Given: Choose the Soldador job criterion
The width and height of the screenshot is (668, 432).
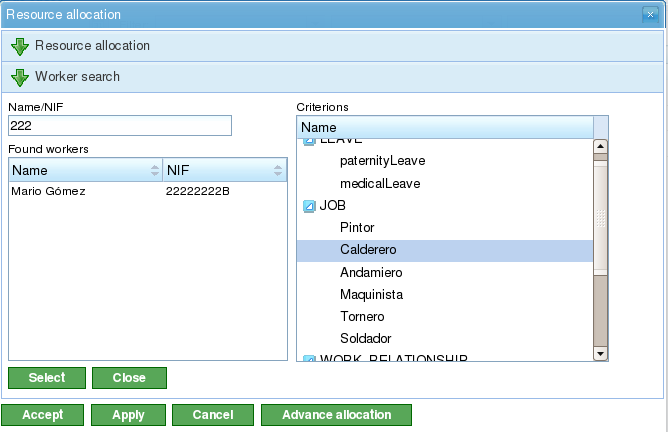Looking at the screenshot, I should click(x=365, y=338).
